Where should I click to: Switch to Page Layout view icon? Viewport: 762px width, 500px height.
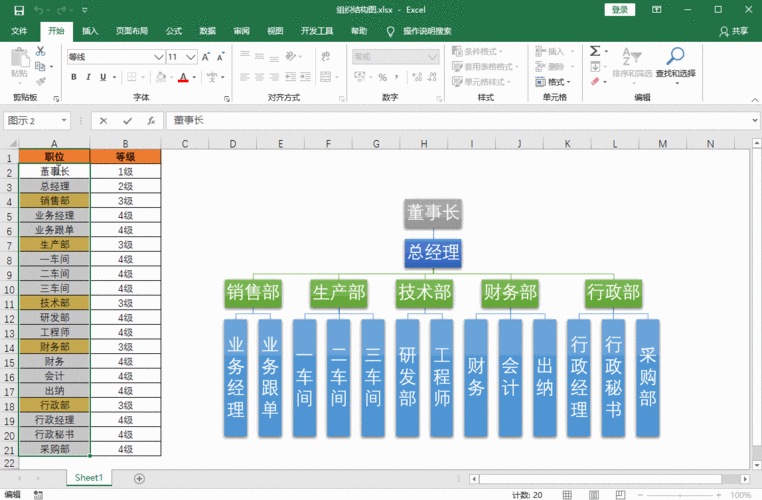click(594, 495)
